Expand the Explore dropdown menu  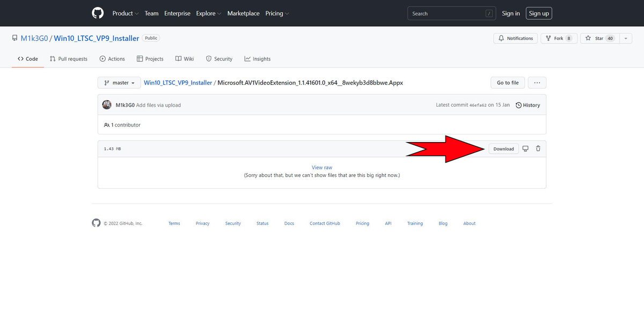(x=209, y=13)
